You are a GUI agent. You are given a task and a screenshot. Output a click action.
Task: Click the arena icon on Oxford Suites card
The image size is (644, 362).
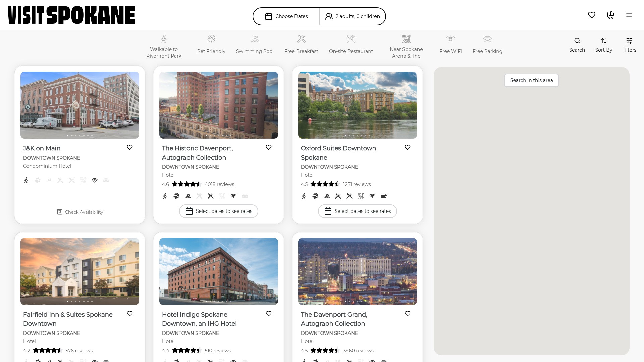point(361,196)
